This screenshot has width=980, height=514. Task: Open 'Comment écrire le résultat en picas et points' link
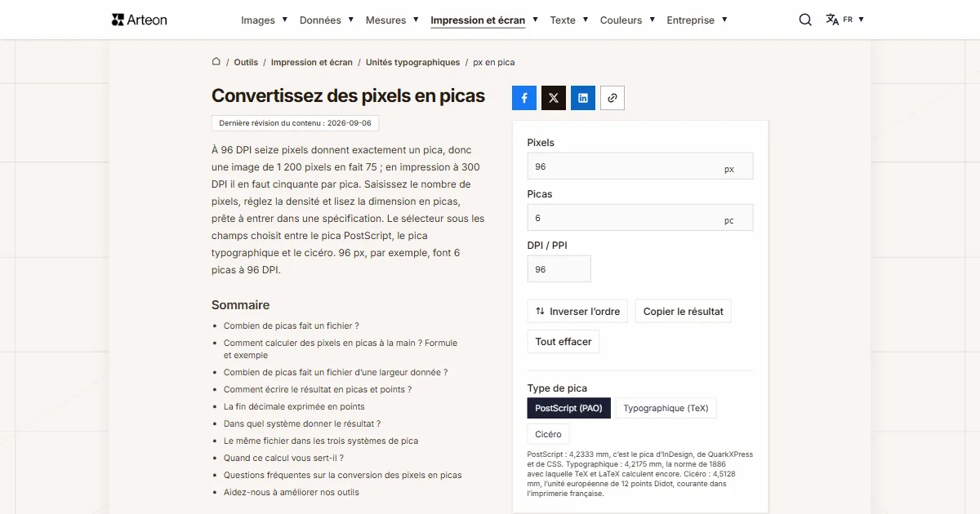coord(318,389)
